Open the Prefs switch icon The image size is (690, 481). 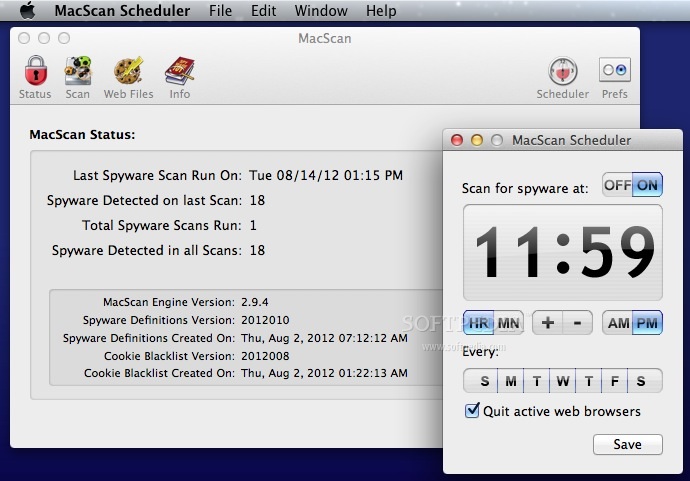[615, 70]
